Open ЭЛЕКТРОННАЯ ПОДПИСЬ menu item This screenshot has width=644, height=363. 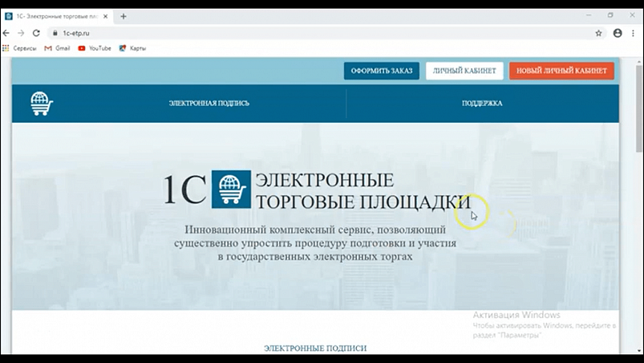[x=209, y=103]
